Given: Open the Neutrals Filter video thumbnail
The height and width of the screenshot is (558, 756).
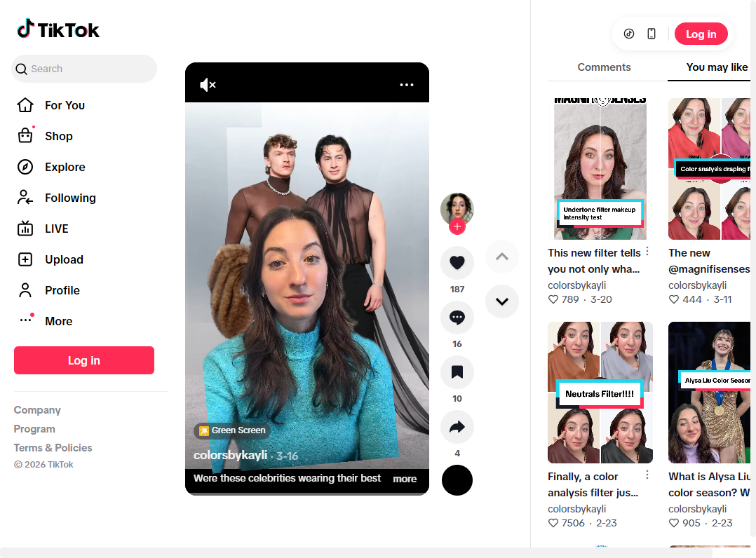Looking at the screenshot, I should coord(600,393).
